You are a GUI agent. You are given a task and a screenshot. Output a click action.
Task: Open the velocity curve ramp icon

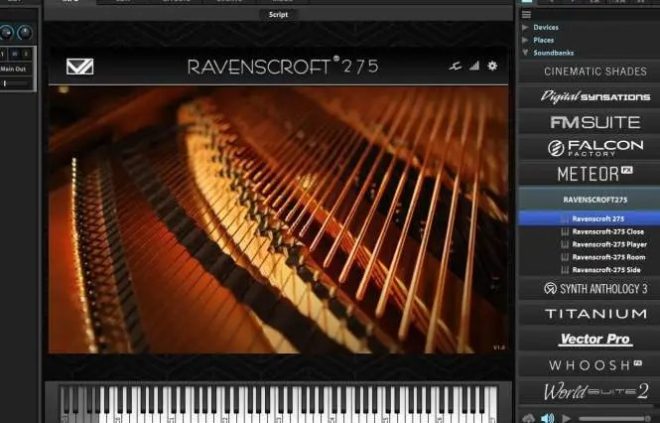pyautogui.click(x=474, y=66)
